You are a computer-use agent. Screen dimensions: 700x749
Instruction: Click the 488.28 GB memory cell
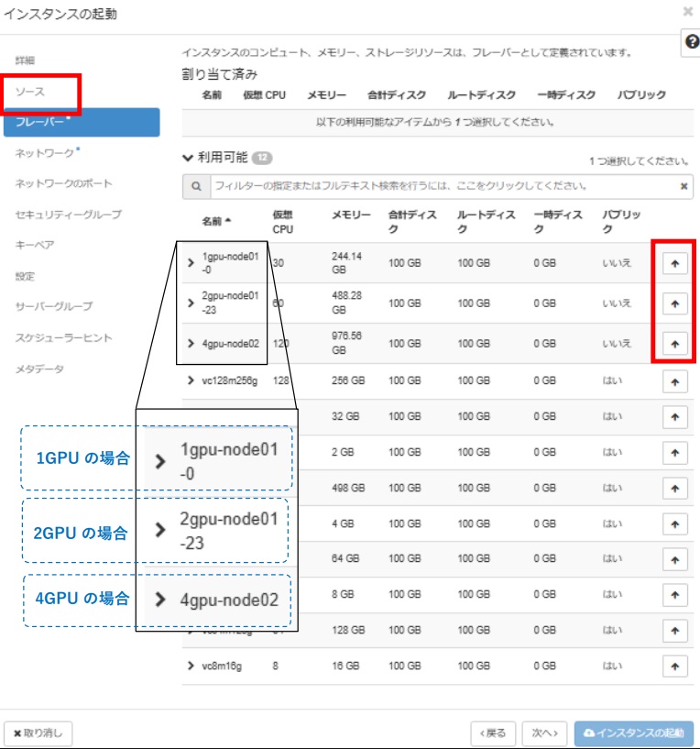(x=346, y=303)
